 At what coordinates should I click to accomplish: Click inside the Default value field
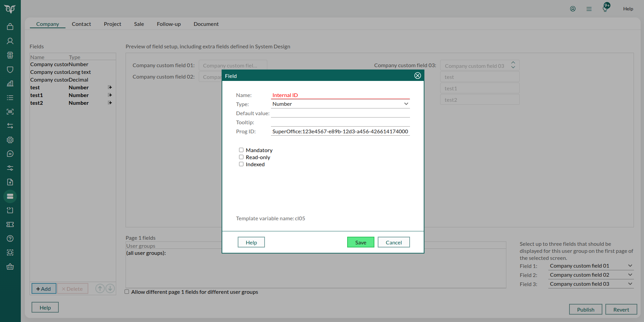340,113
